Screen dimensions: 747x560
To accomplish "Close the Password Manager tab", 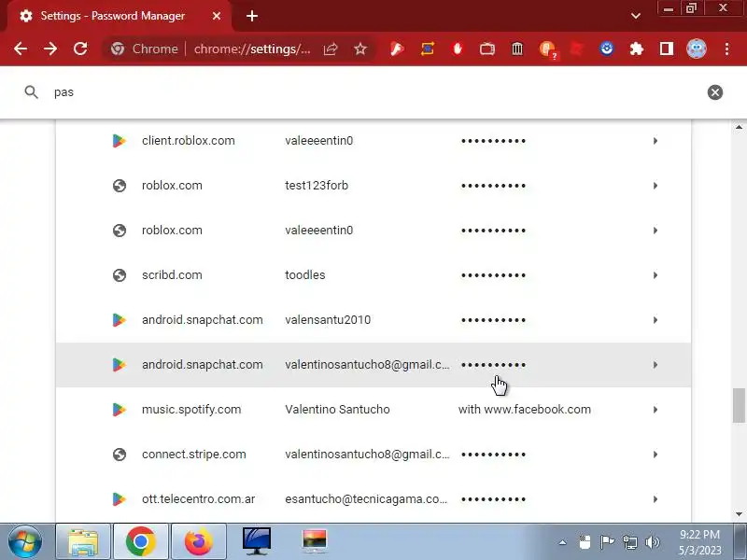I will point(217,16).
